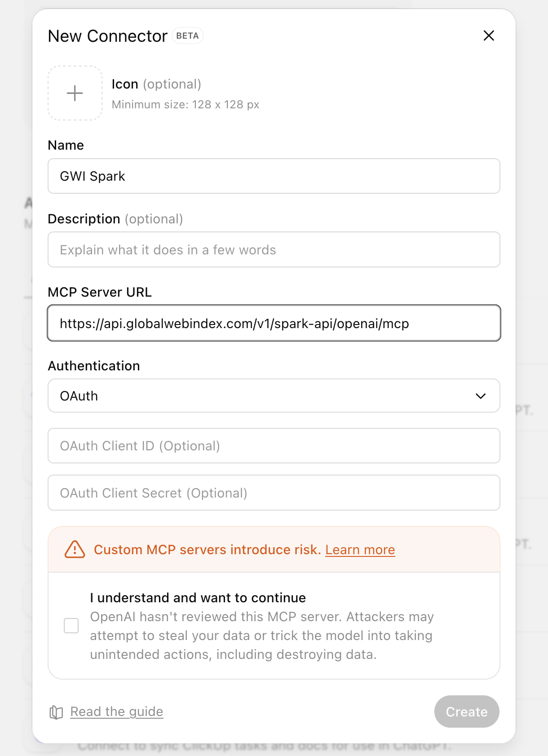The width and height of the screenshot is (548, 756).
Task: Click the 'I understand and want to continue' heading
Action: tap(198, 598)
